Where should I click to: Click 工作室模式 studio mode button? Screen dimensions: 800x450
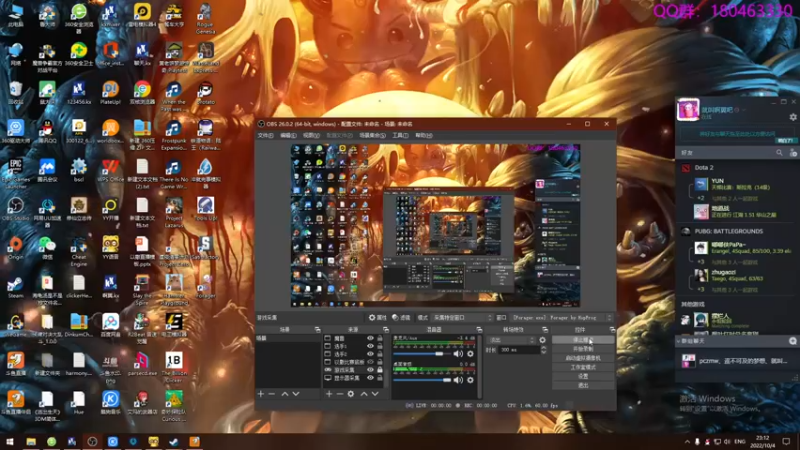[x=583, y=367]
